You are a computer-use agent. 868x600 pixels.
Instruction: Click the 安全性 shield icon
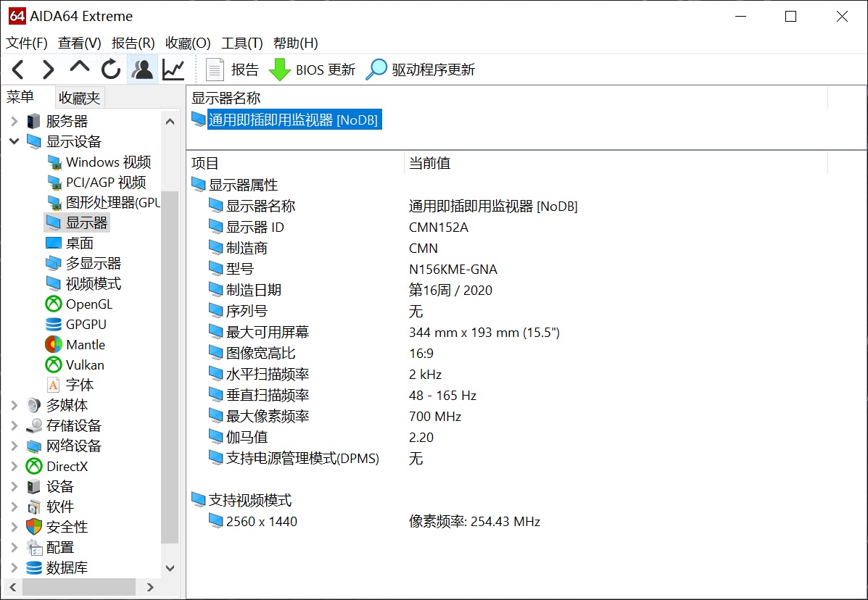[34, 527]
